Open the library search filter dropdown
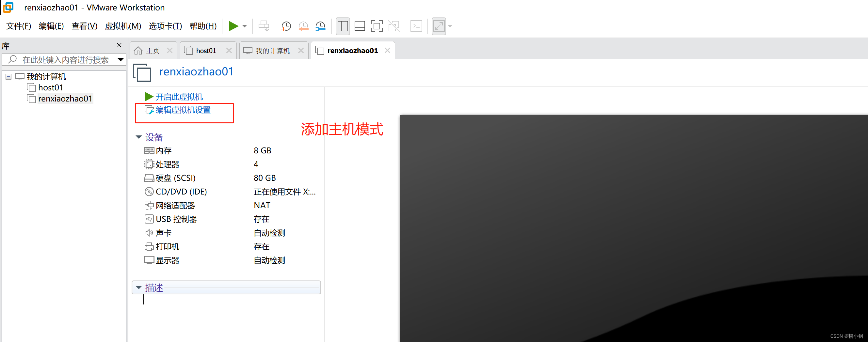Viewport: 868px width, 342px height. coord(120,60)
